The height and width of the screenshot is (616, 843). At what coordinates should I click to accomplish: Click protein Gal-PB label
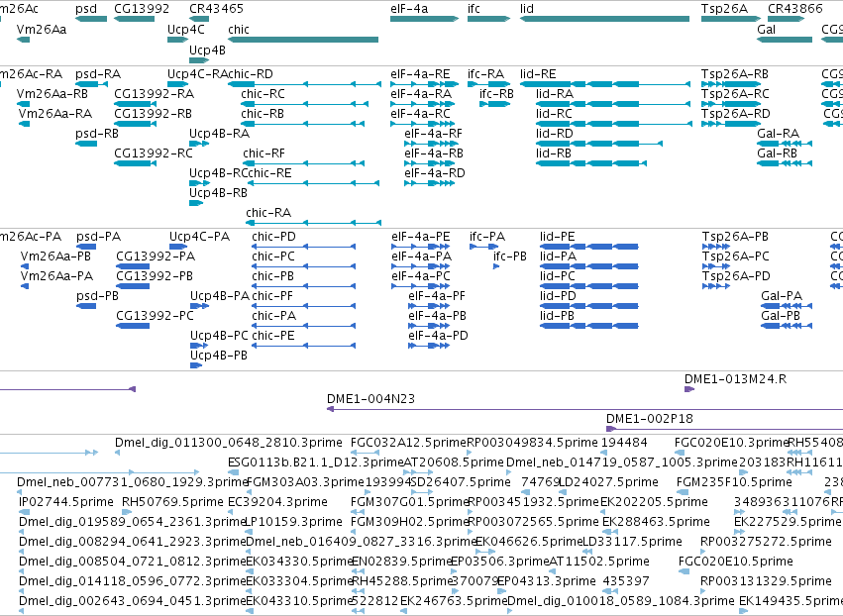pos(781,316)
